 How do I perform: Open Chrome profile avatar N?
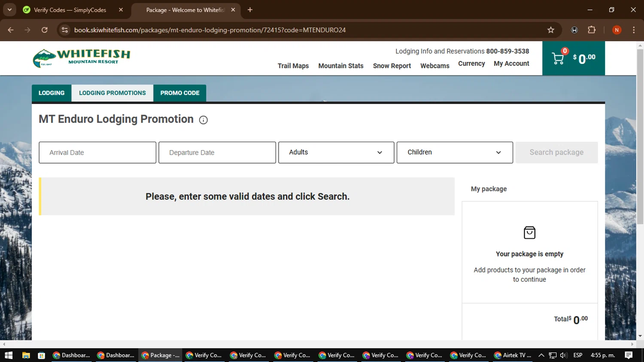(x=617, y=30)
